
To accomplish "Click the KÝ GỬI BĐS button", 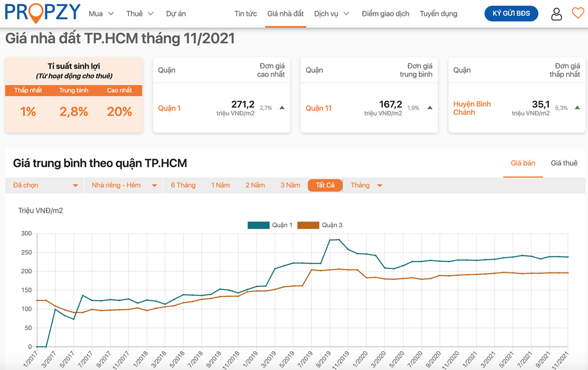I will coord(511,13).
